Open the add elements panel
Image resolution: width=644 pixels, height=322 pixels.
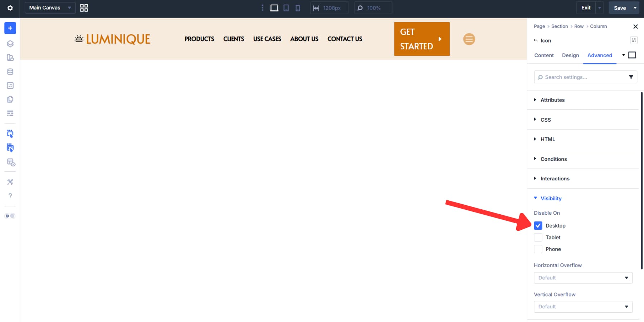coord(10,28)
